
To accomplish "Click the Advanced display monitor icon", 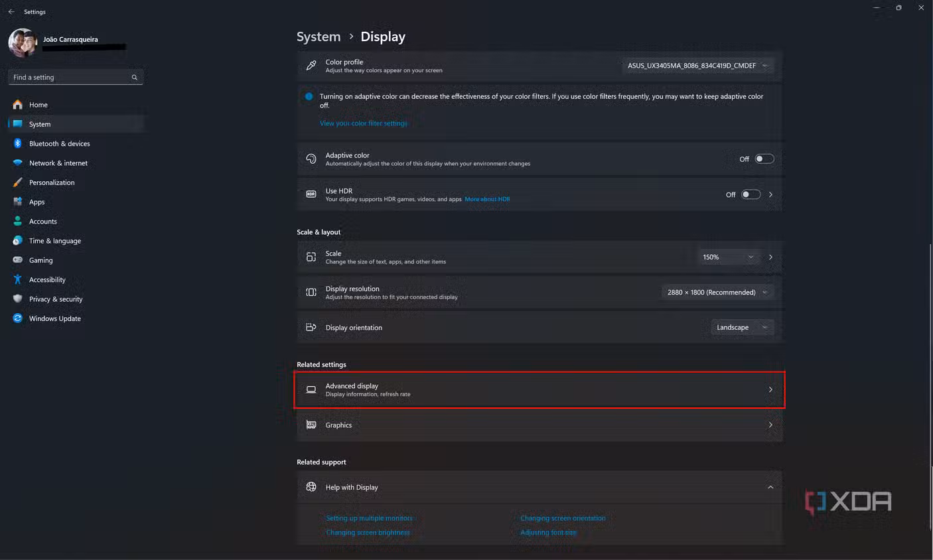I will [311, 389].
